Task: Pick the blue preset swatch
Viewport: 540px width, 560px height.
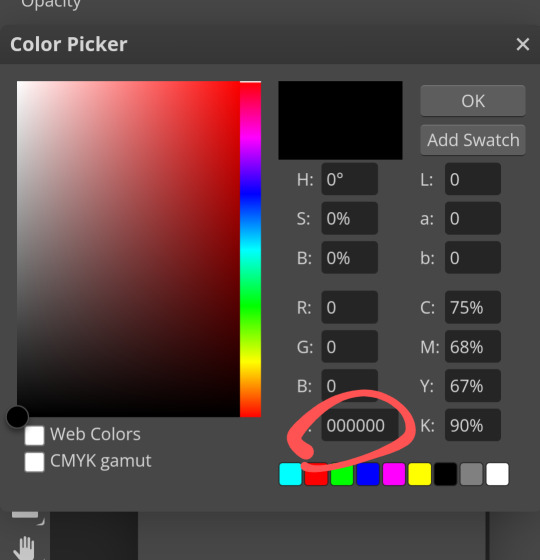Action: [368, 474]
